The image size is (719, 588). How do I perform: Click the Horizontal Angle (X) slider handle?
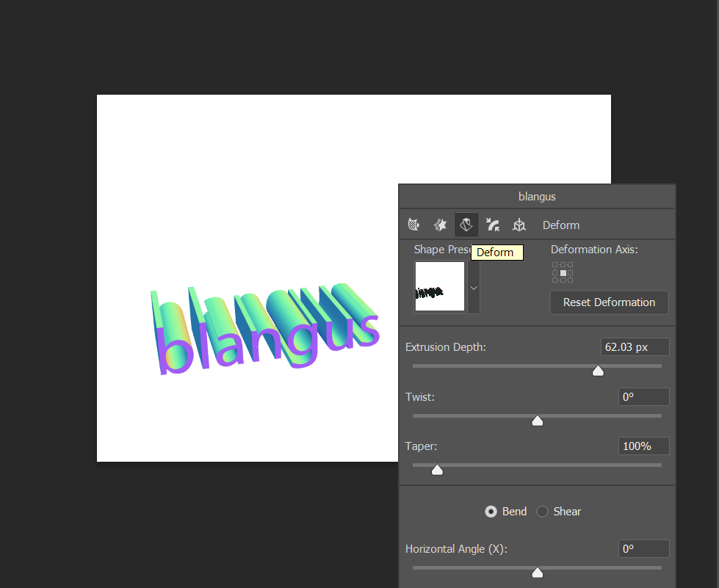(x=538, y=573)
